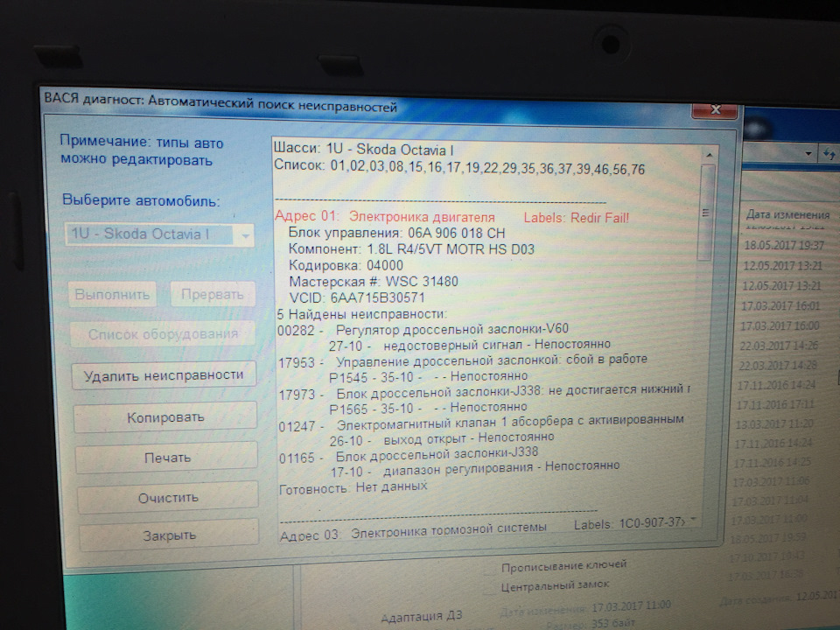The width and height of the screenshot is (840, 630).
Task: Click the Labels: Redir Fail! text
Action: [576, 218]
